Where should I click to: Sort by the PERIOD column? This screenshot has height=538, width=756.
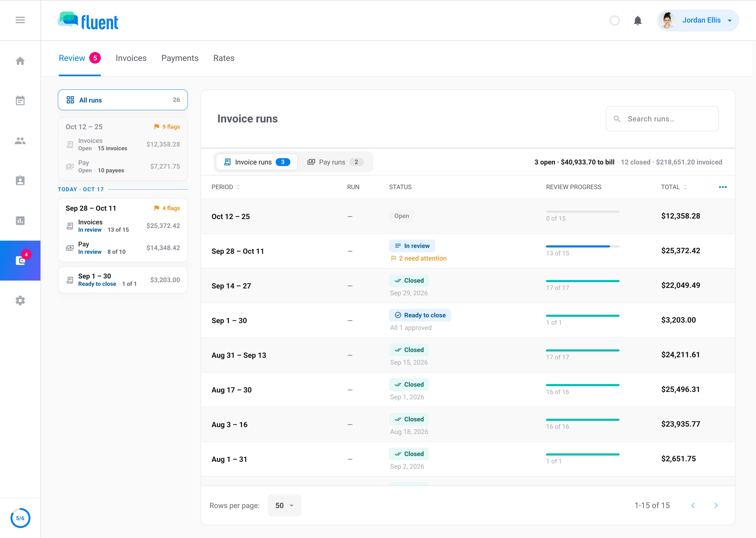click(225, 187)
